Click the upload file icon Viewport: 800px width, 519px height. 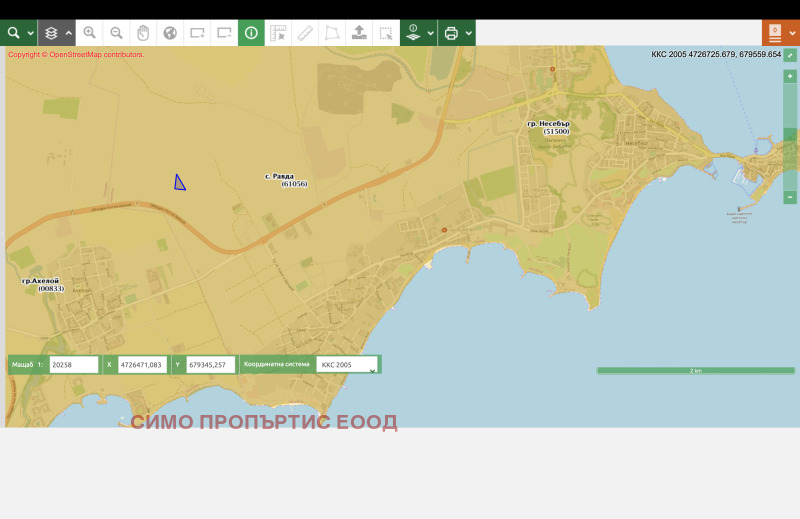[359, 33]
